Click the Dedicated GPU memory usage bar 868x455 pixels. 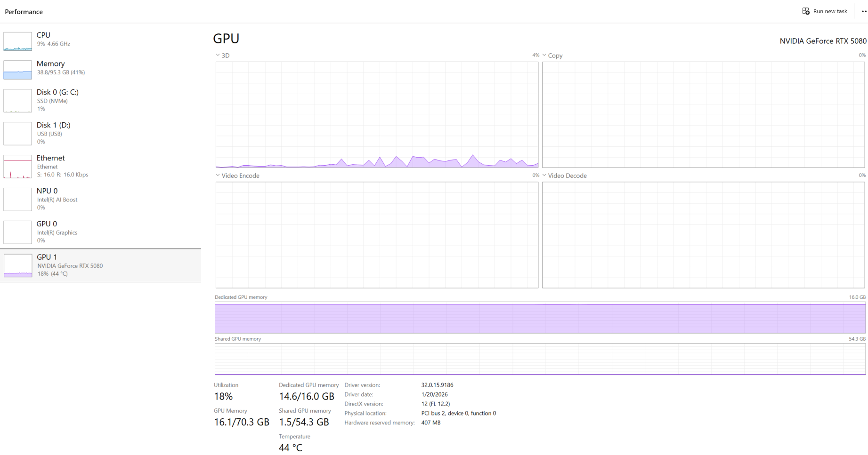point(540,318)
